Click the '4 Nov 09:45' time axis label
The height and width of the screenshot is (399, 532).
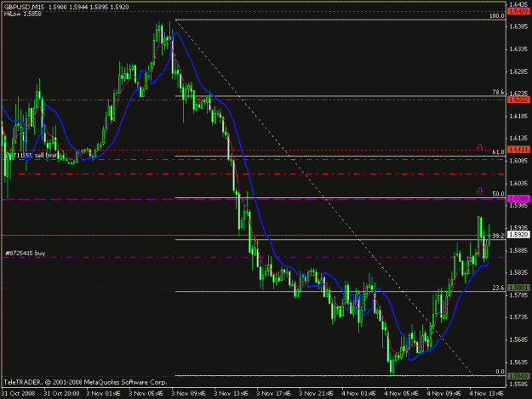pyautogui.click(x=443, y=393)
